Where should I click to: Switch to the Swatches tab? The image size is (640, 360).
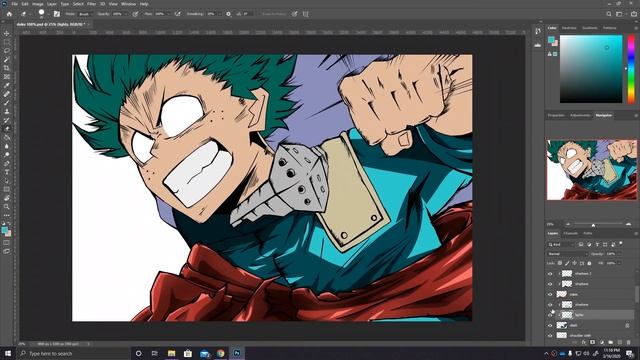click(x=569, y=28)
